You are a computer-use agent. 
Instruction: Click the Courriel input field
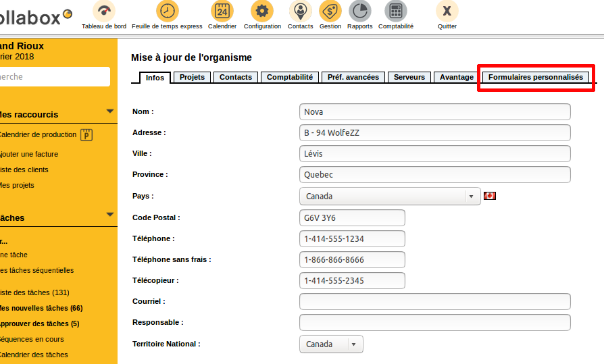click(x=434, y=301)
